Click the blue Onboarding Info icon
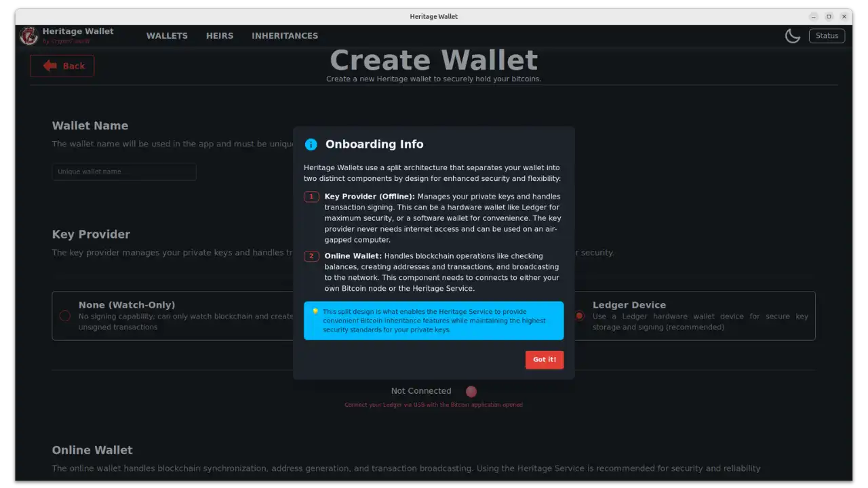The width and height of the screenshot is (868, 488). point(311,144)
